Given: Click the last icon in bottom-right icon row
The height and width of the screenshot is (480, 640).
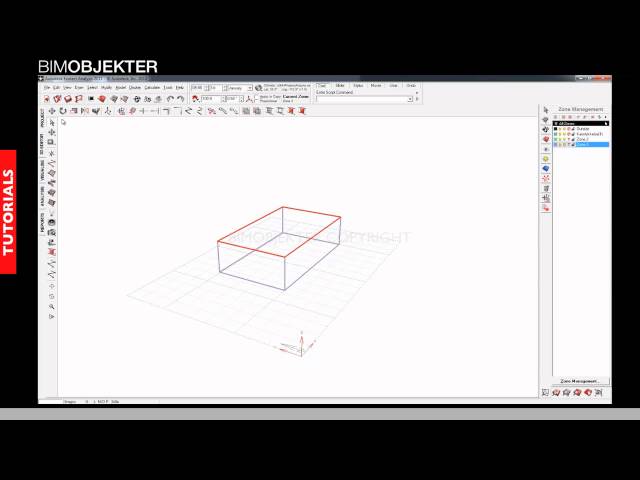Looking at the screenshot, I should point(598,393).
